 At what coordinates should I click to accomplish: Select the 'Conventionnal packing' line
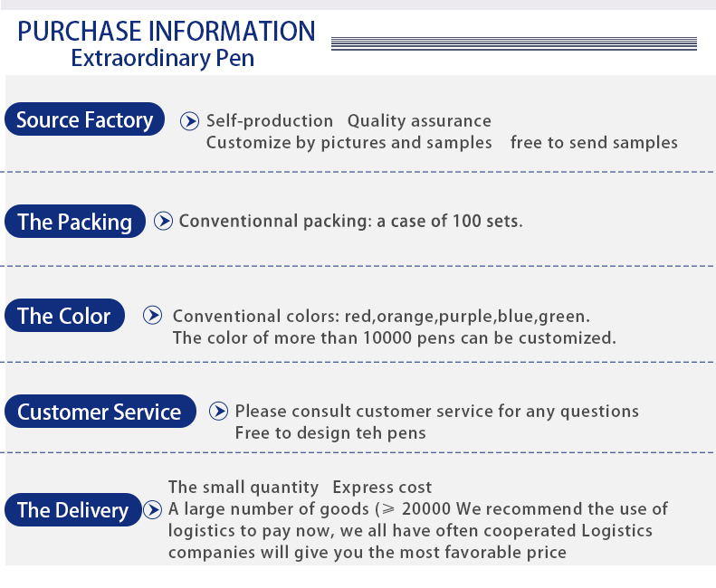click(x=350, y=221)
